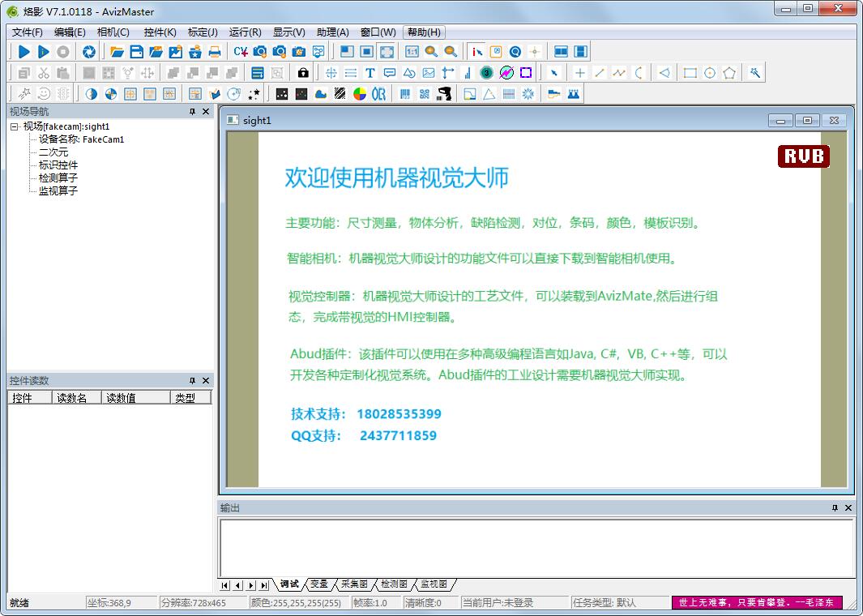863x616 pixels.
Task: Click the lightning bolt circle icon
Action: point(506,73)
